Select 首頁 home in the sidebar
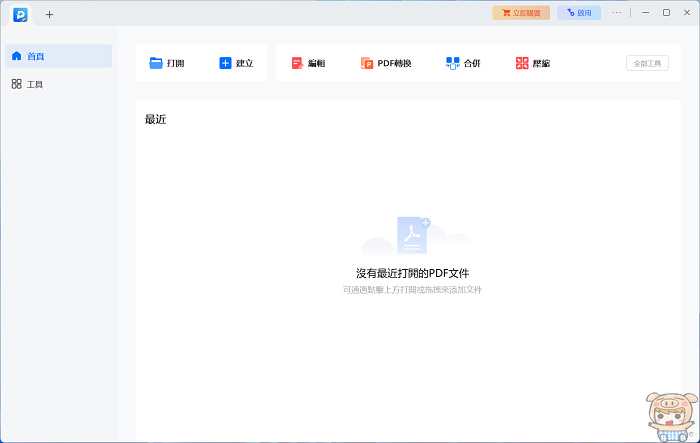Viewport: 700px width, 443px height. point(58,56)
